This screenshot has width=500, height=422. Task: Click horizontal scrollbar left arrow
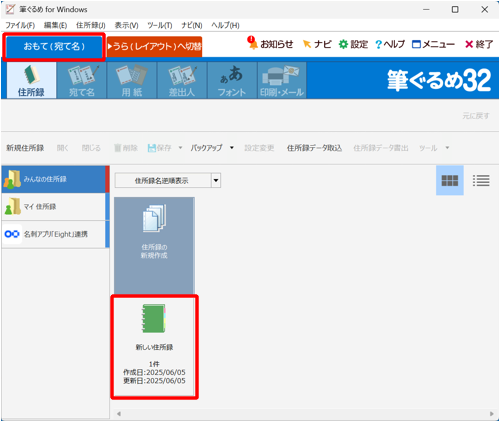click(x=119, y=414)
